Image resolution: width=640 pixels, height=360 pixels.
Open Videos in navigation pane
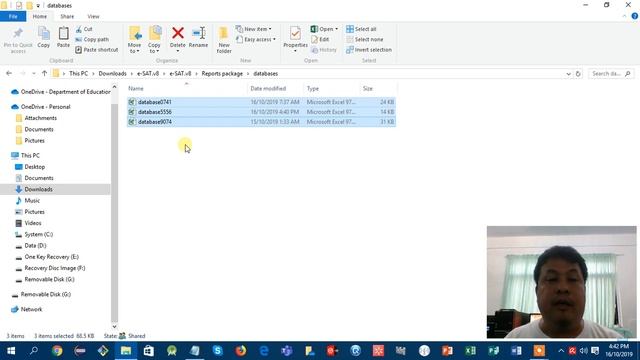tap(28, 223)
